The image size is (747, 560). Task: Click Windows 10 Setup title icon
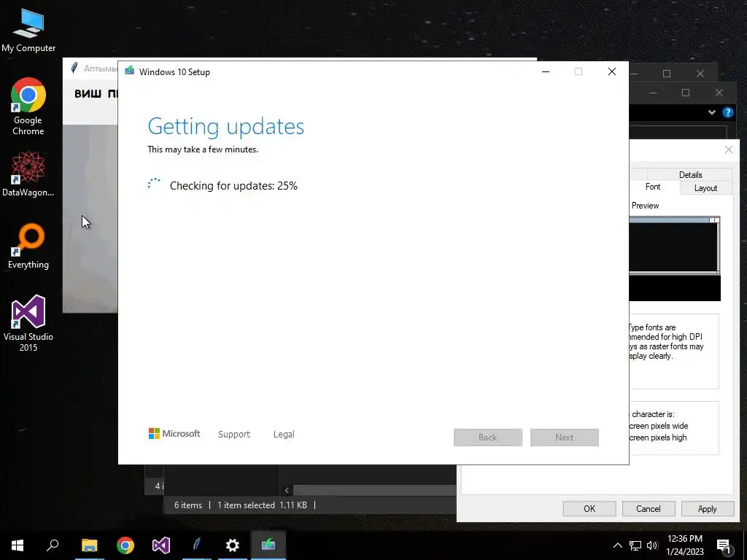[x=129, y=71]
